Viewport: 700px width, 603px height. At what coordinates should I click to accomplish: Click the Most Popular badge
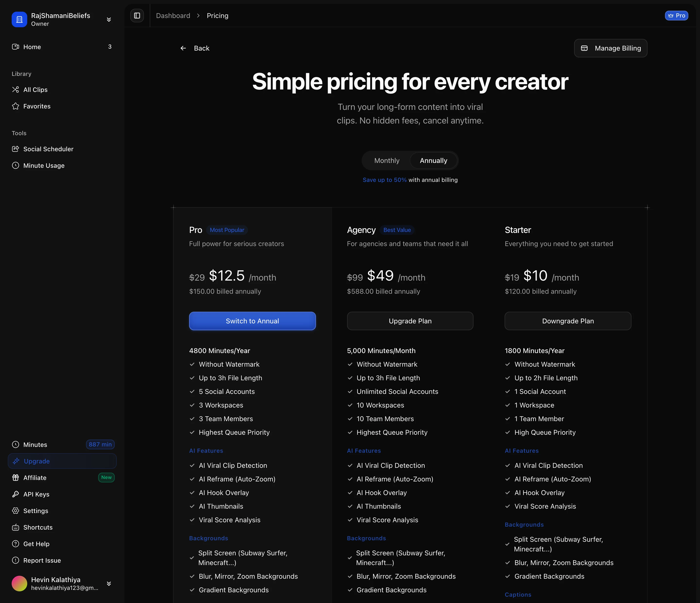[227, 230]
